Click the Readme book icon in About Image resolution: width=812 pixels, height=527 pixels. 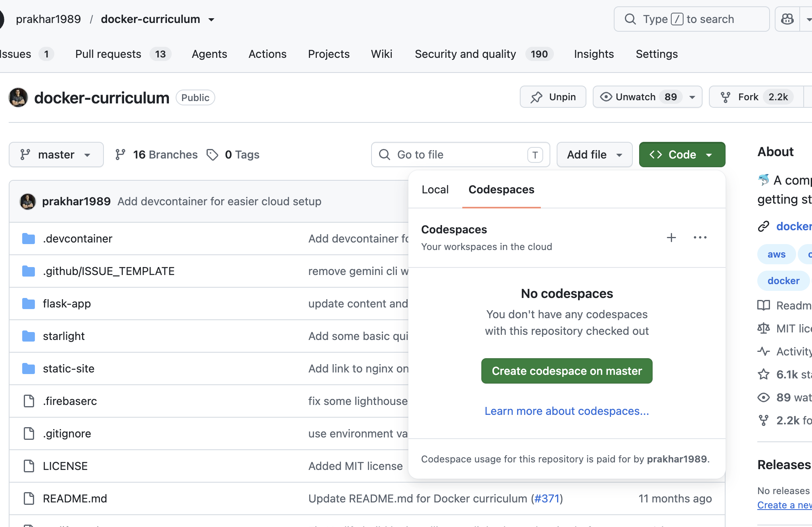point(764,306)
